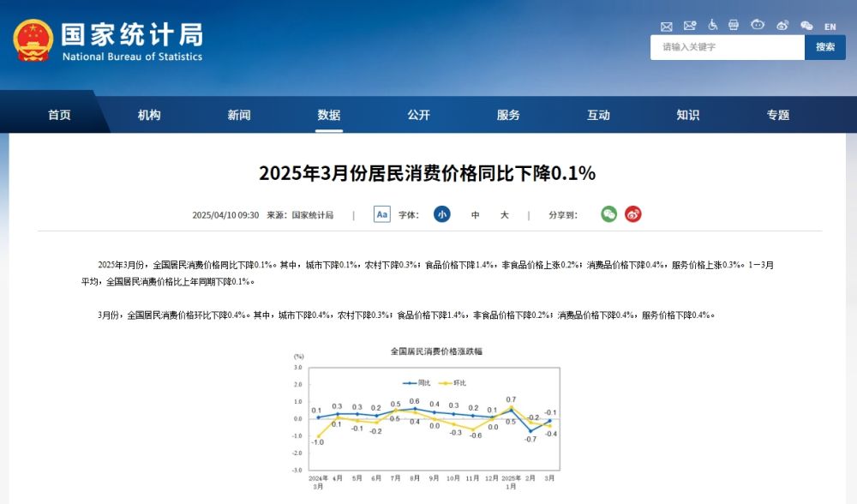This screenshot has width=857, height=504.
Task: Select medium font size 中
Action: 476,215
